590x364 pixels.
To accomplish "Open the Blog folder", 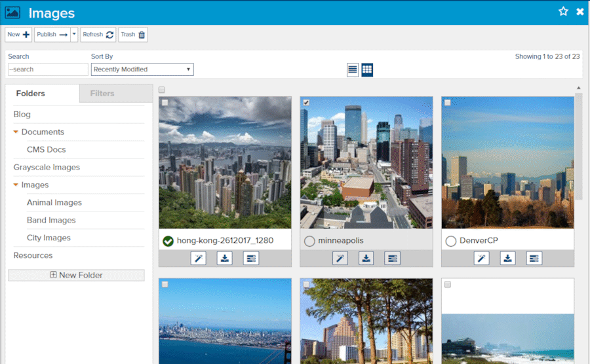I will [22, 114].
